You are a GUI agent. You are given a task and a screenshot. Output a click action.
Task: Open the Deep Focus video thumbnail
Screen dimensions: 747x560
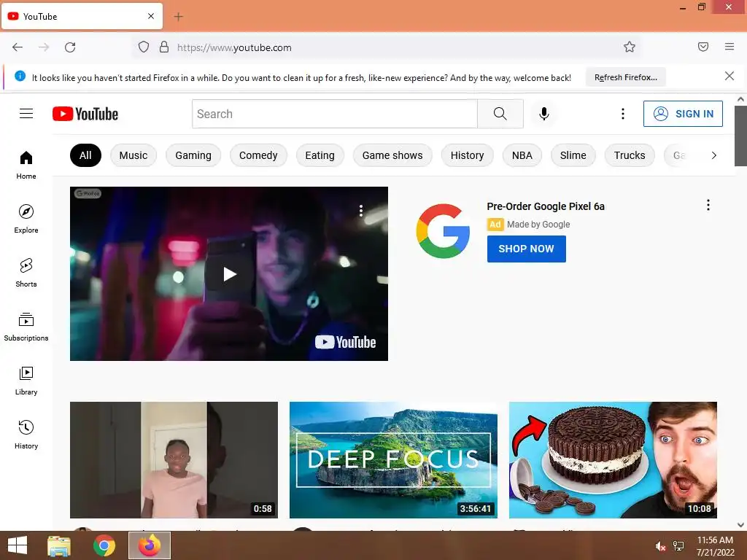(393, 460)
